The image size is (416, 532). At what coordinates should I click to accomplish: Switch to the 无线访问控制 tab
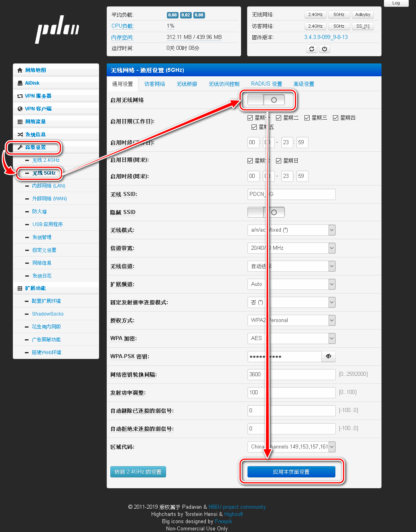tap(224, 84)
